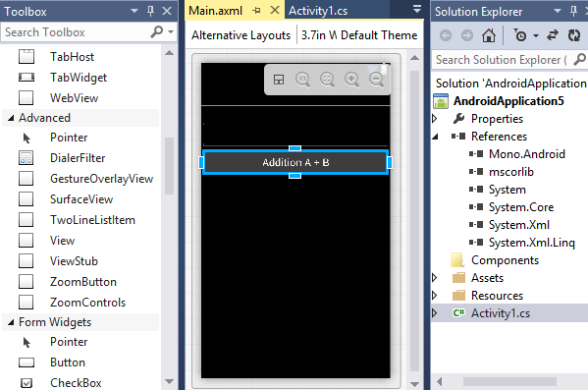
Task: Collapse the Advanced section in Toolbox
Action: [x=11, y=118]
